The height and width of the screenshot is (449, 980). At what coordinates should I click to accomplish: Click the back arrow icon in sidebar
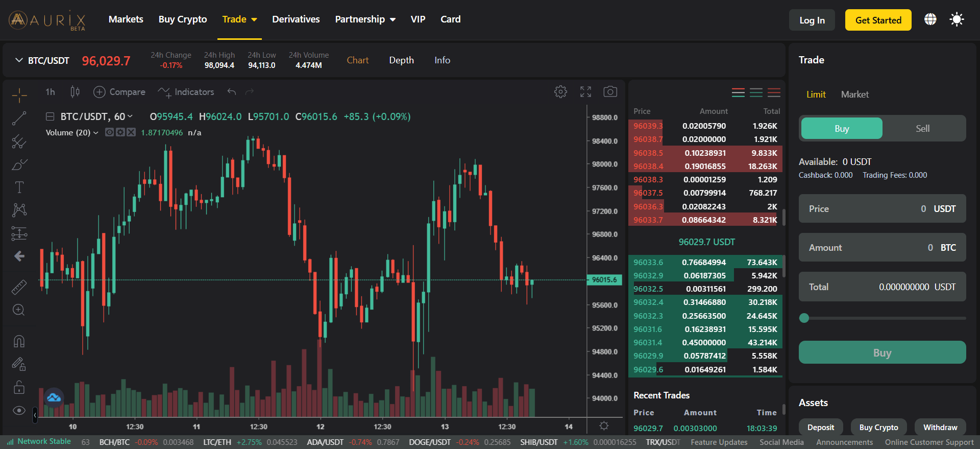click(x=19, y=256)
